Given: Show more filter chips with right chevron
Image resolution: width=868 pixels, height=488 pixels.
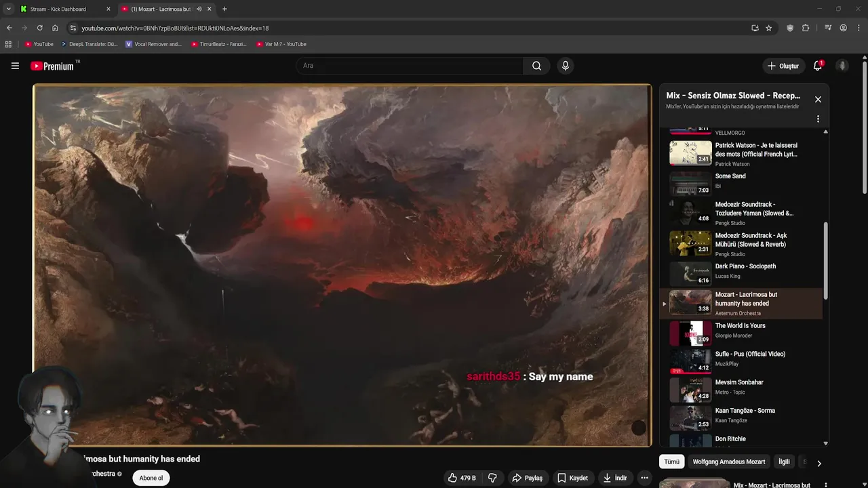Looking at the screenshot, I should point(818,464).
